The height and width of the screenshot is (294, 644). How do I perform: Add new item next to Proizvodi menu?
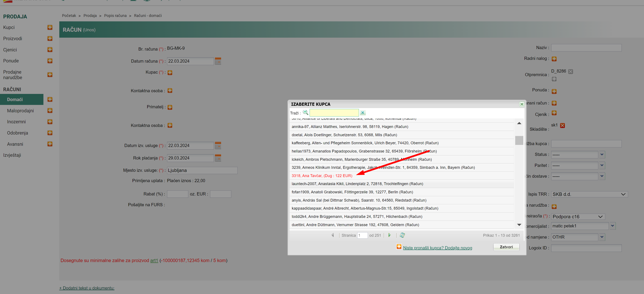pyautogui.click(x=50, y=38)
